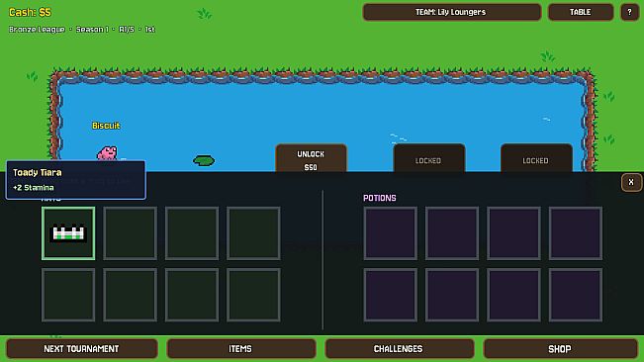644x362 pixels.
Task: Open the ITEMS menu
Action: click(x=240, y=348)
